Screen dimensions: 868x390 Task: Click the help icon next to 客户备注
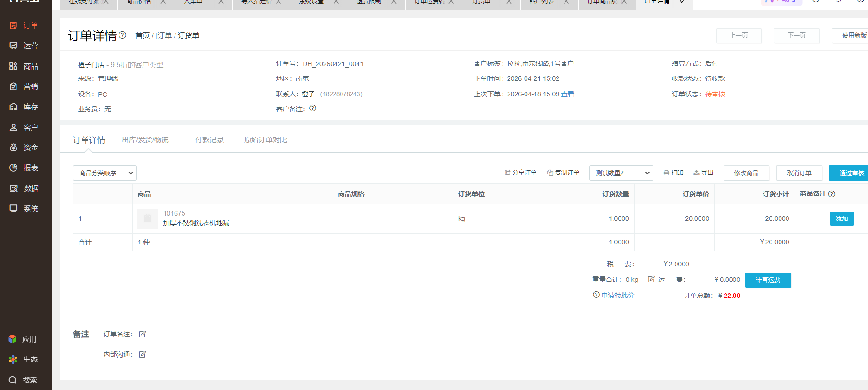[x=313, y=108]
